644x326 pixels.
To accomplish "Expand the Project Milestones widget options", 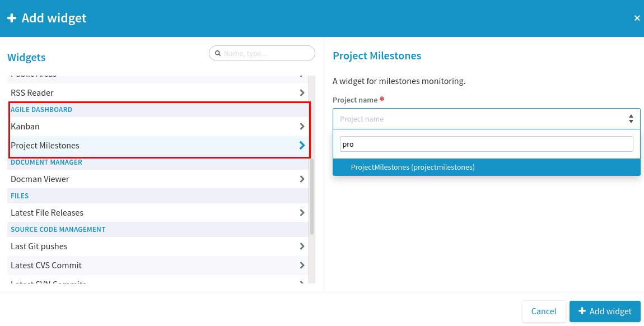I will pyautogui.click(x=302, y=145).
